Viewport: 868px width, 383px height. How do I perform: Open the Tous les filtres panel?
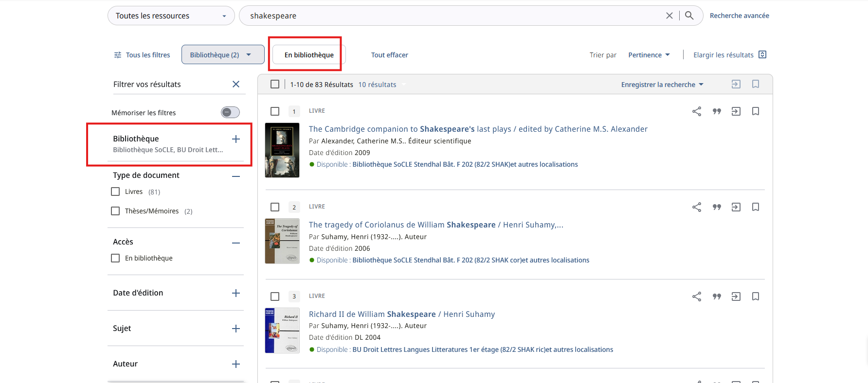click(142, 55)
